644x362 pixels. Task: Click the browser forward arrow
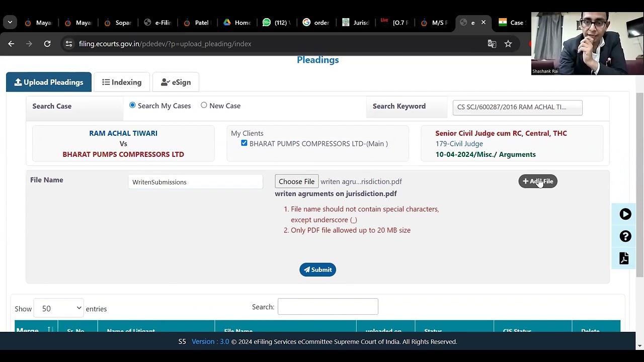(x=29, y=44)
